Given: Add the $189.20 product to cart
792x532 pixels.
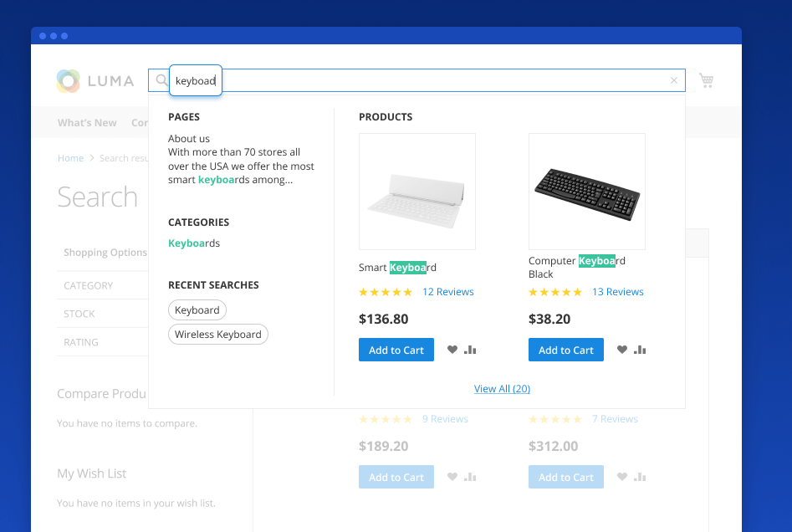Looking at the screenshot, I should point(396,477).
